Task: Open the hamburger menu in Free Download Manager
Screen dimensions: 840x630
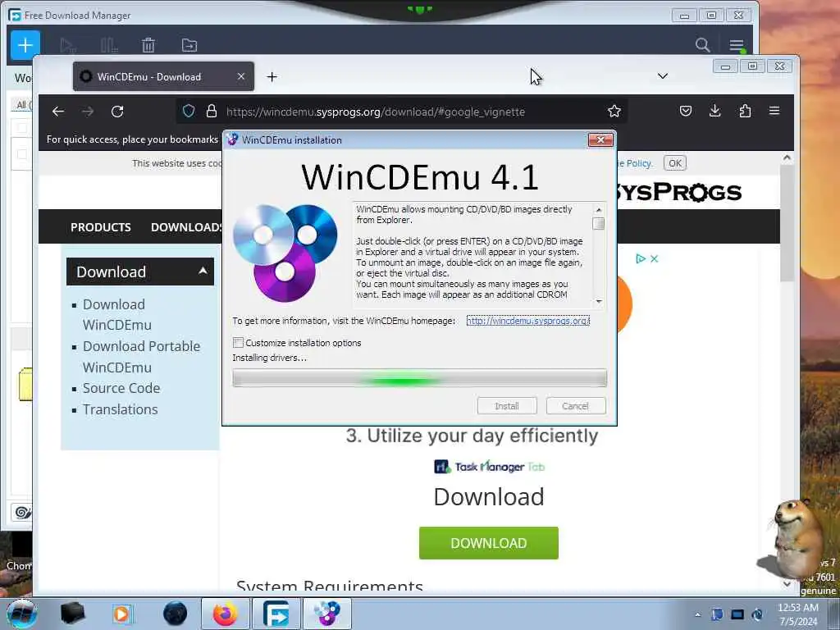Action: point(737,45)
